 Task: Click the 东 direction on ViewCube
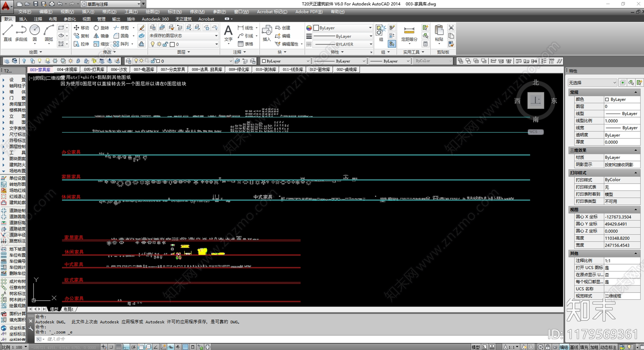[x=554, y=101]
